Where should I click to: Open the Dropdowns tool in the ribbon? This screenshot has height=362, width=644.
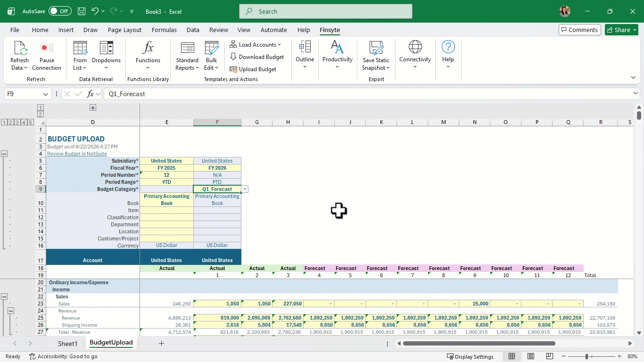106,56
